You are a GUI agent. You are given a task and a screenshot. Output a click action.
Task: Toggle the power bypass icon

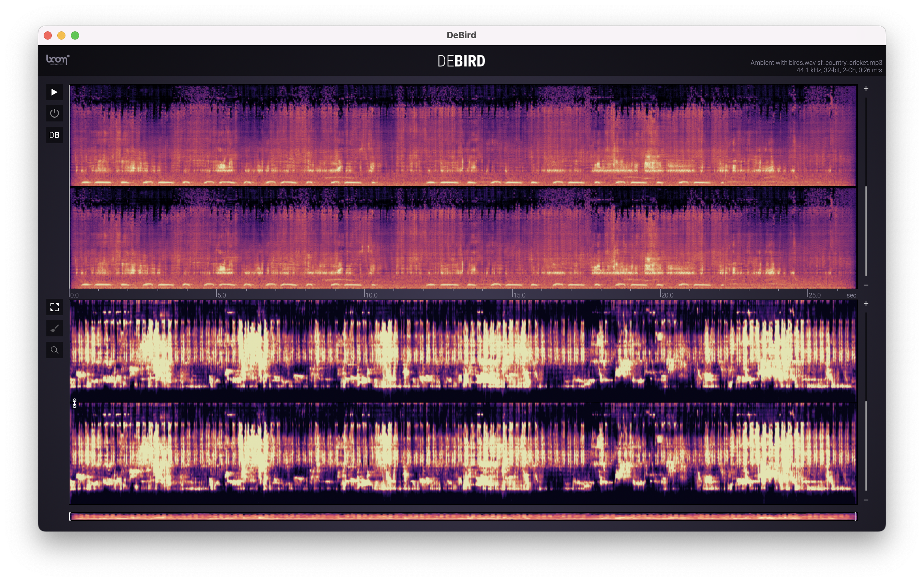(55, 114)
